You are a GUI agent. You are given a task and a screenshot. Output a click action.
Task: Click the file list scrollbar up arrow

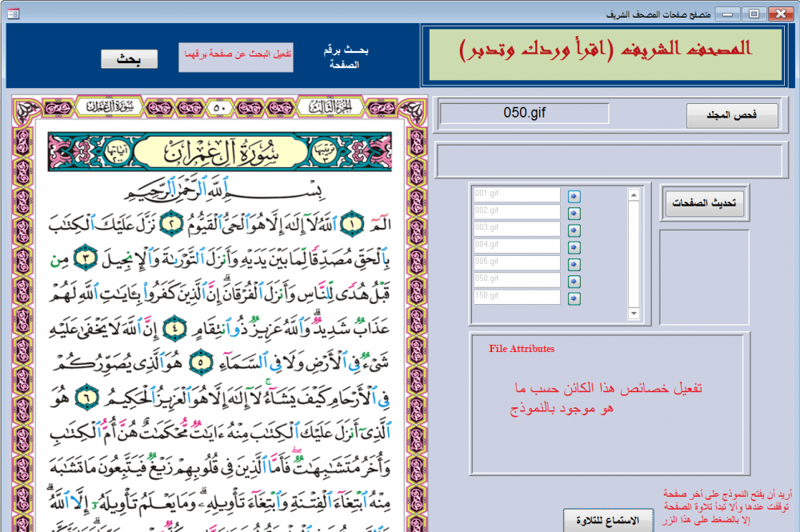point(634,195)
